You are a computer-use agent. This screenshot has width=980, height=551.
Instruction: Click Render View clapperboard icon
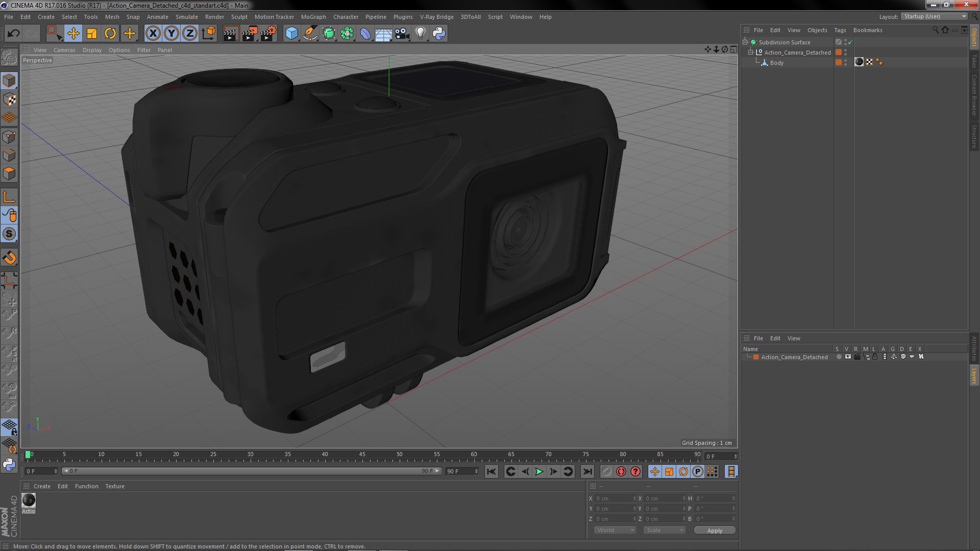(231, 34)
